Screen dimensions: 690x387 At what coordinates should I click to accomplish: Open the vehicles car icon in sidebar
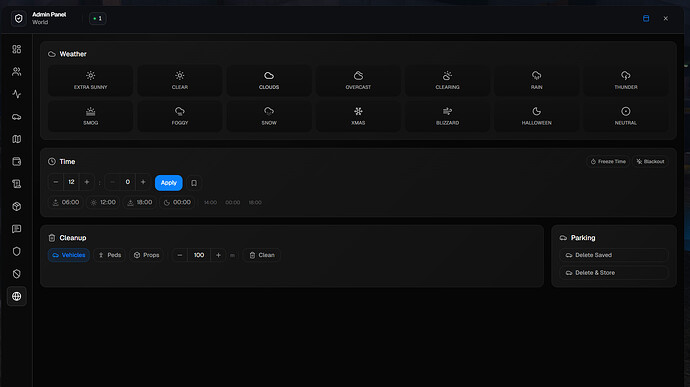(x=17, y=117)
